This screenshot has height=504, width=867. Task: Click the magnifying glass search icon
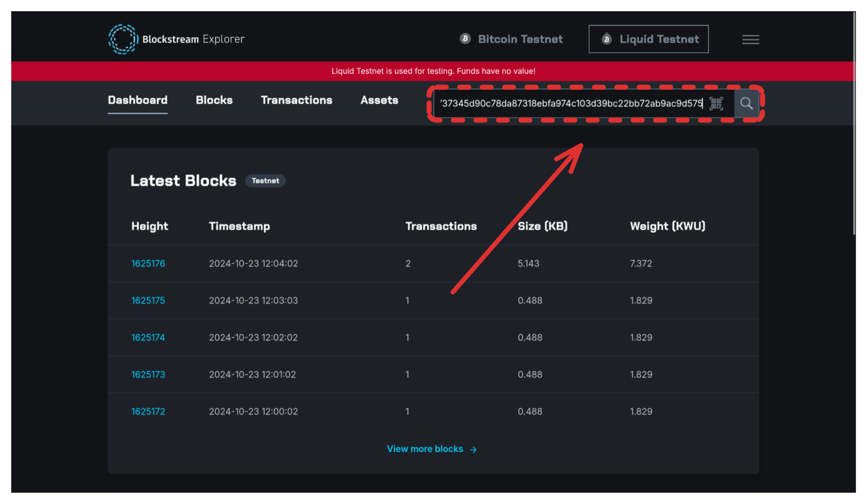pyautogui.click(x=746, y=103)
